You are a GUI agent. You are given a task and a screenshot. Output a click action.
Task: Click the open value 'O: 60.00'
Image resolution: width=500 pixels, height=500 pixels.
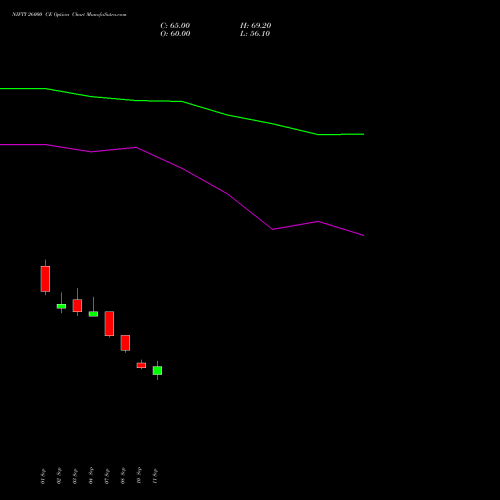(x=175, y=34)
